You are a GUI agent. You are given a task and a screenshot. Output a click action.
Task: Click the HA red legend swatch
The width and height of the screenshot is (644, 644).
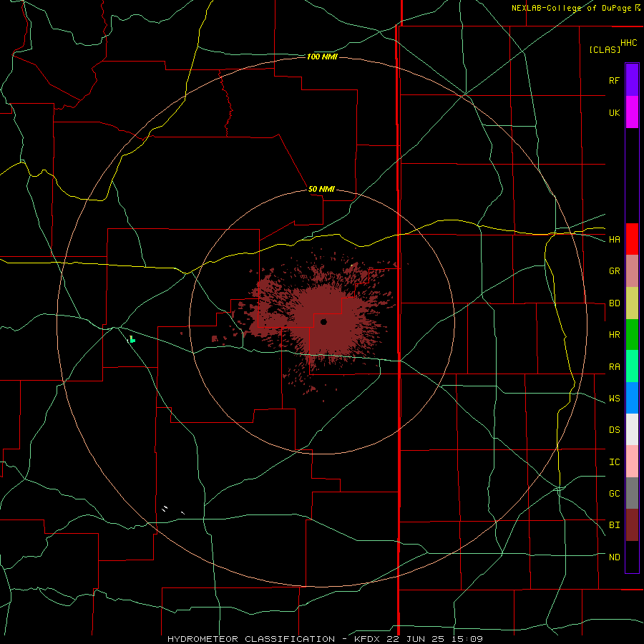[x=632, y=239]
